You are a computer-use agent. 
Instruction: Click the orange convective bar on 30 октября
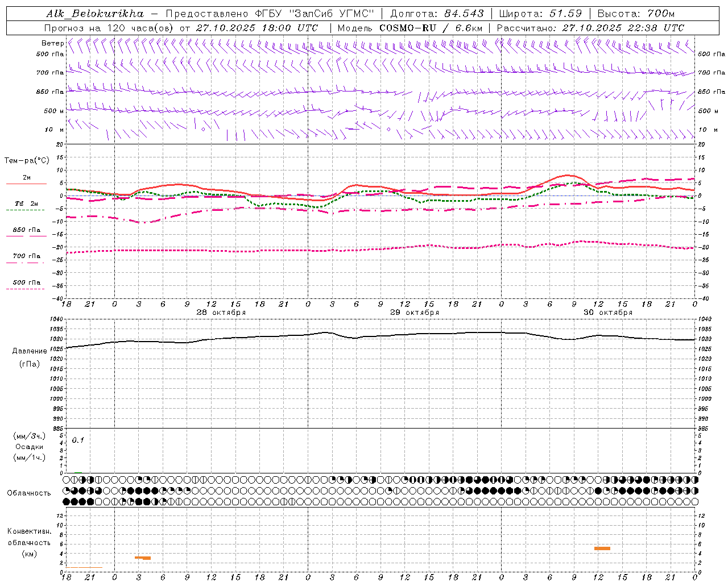pos(602,548)
